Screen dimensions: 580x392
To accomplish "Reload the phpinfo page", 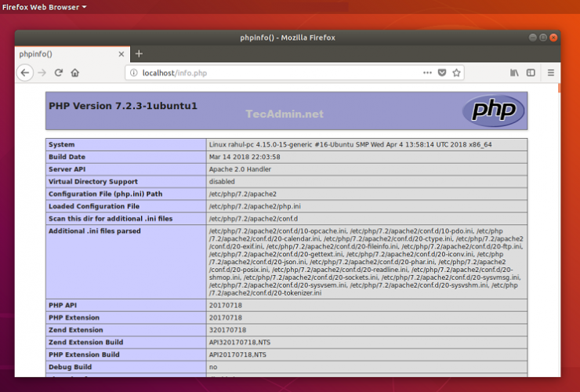I will pyautogui.click(x=59, y=73).
